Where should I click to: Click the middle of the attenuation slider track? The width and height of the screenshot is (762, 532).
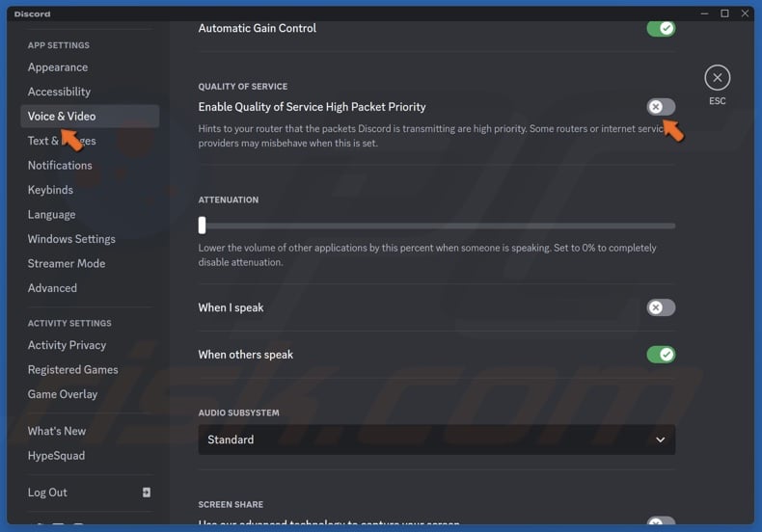point(436,226)
